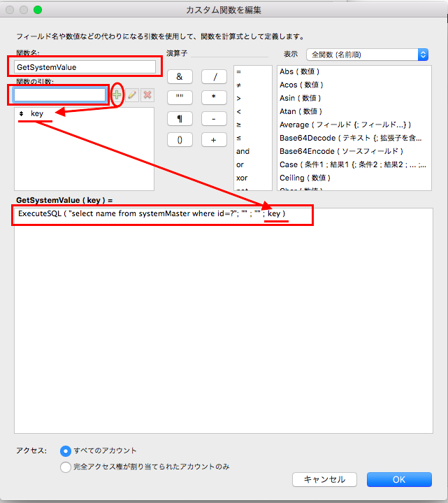Insert the & concatenation operator

180,77
